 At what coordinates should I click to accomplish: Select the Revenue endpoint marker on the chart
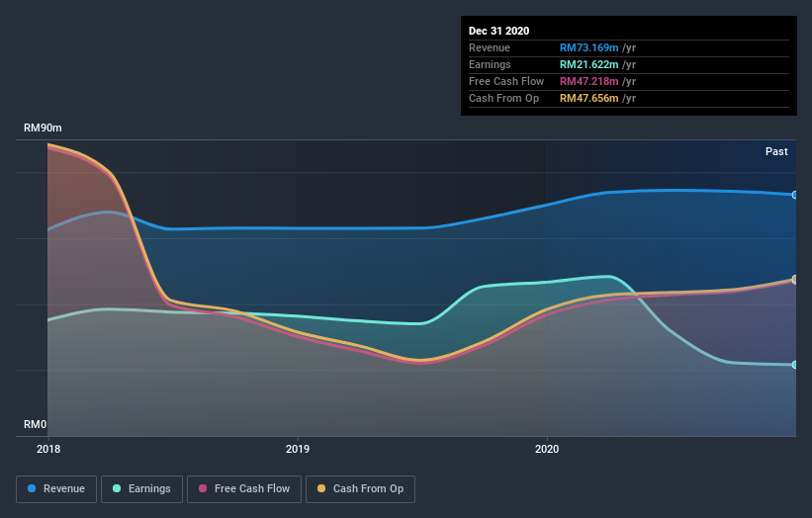(x=795, y=195)
